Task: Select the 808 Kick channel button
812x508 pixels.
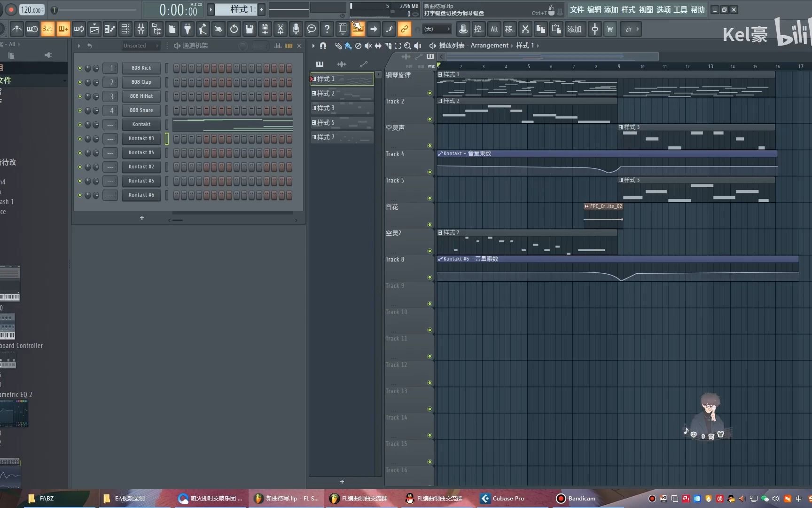Action: pyautogui.click(x=141, y=68)
